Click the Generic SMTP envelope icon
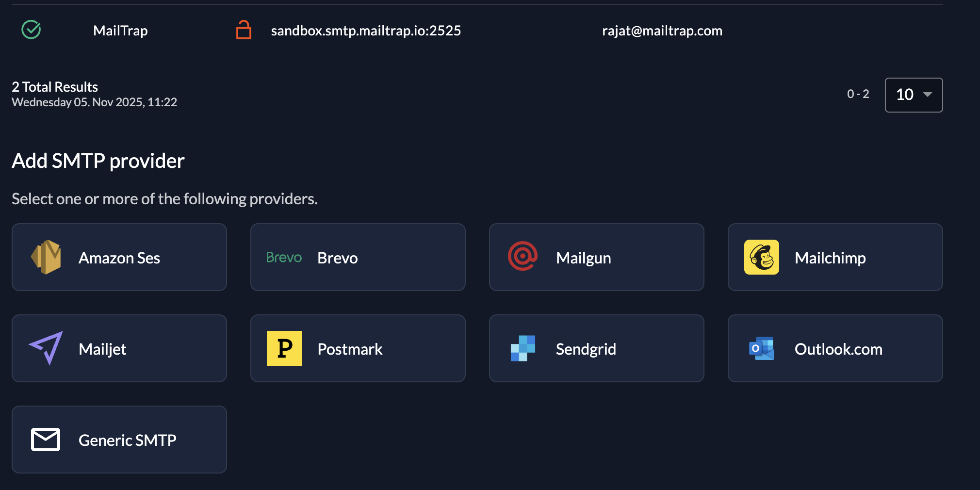 [x=46, y=440]
